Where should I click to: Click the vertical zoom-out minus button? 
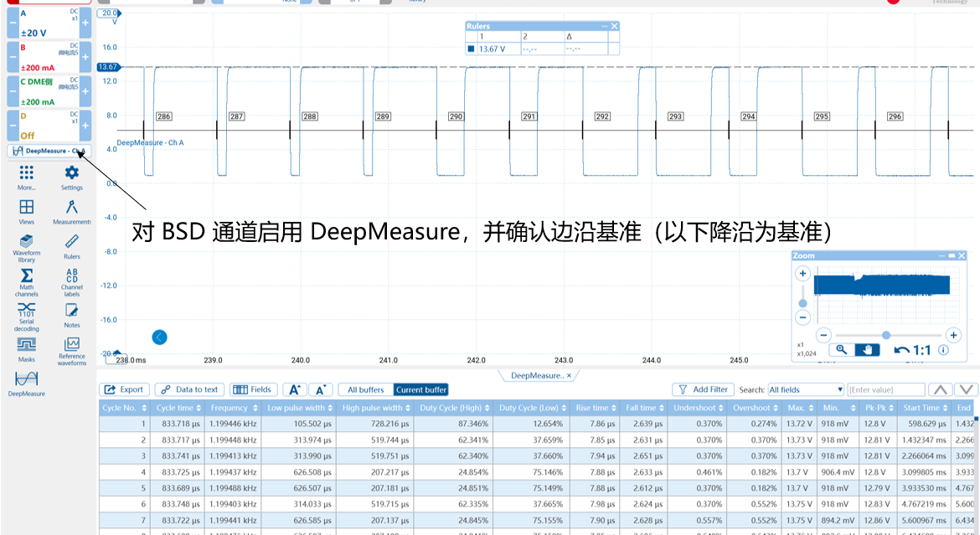pyautogui.click(x=802, y=317)
